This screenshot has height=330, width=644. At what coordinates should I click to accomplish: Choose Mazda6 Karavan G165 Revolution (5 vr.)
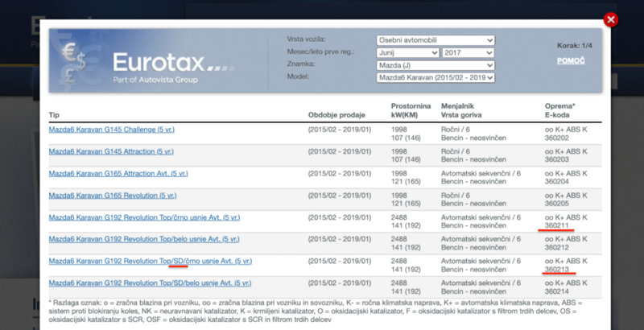[112, 196]
